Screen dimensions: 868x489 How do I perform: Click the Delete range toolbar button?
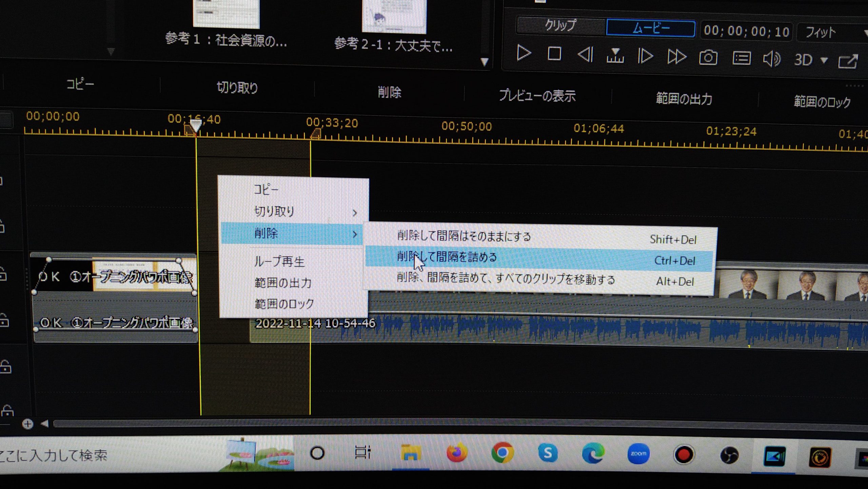(390, 92)
